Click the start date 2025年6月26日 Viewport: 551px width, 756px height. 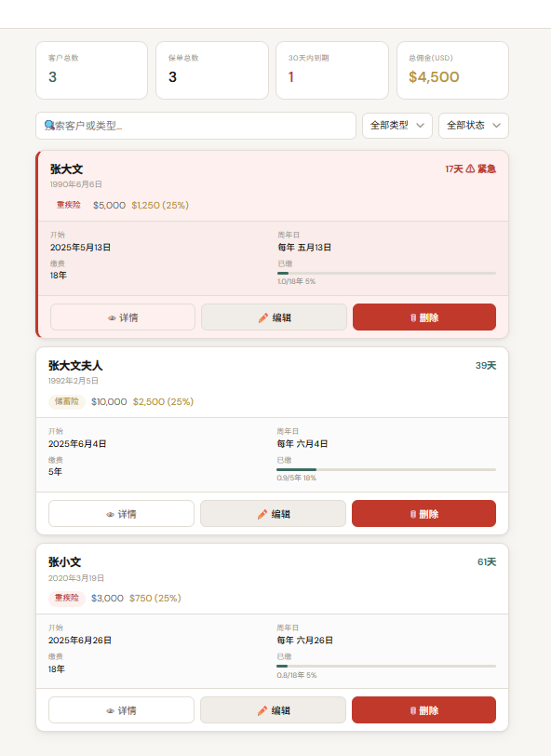80,641
